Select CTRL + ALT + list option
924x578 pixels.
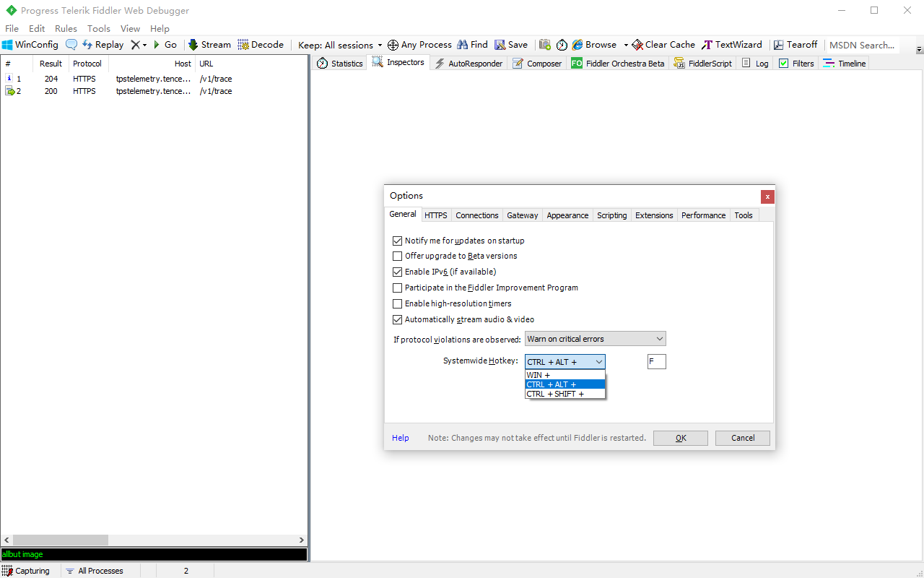pyautogui.click(x=565, y=384)
